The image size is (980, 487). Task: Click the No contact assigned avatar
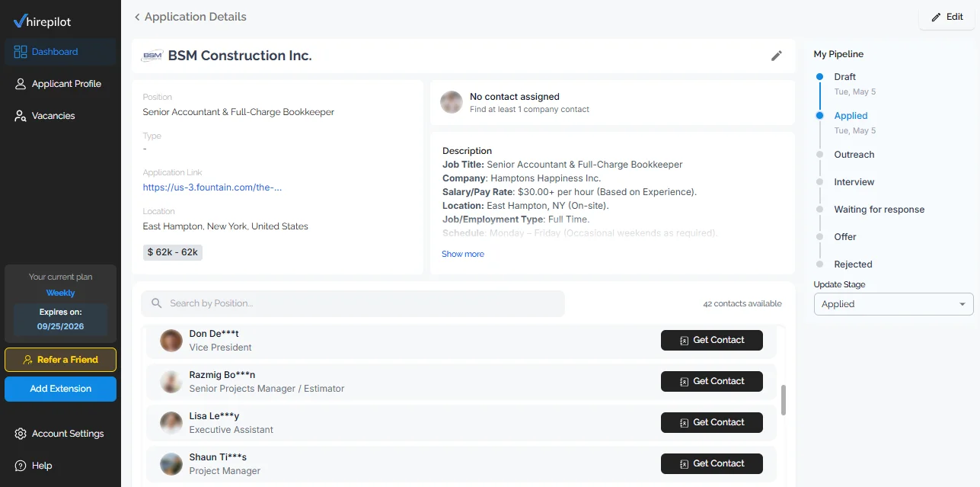click(452, 102)
